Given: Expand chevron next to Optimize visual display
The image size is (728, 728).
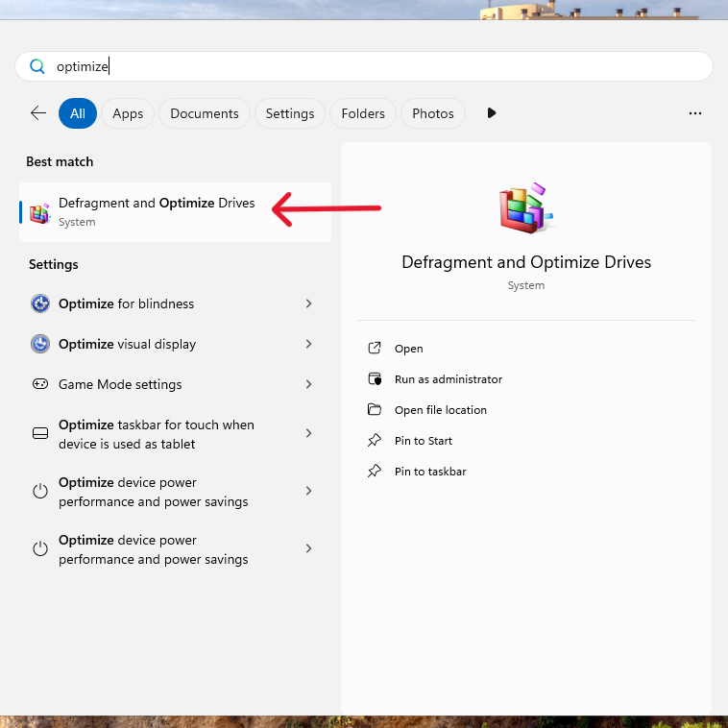Looking at the screenshot, I should (308, 344).
